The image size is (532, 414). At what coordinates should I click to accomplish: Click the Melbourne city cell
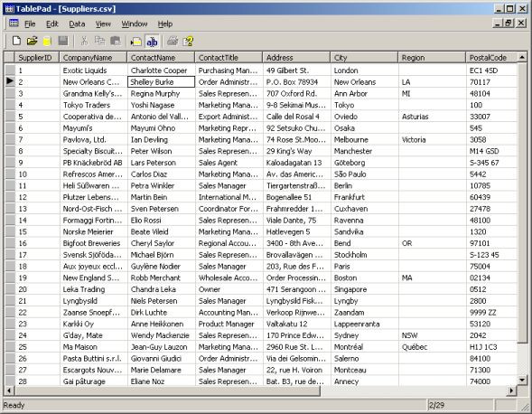[364, 139]
